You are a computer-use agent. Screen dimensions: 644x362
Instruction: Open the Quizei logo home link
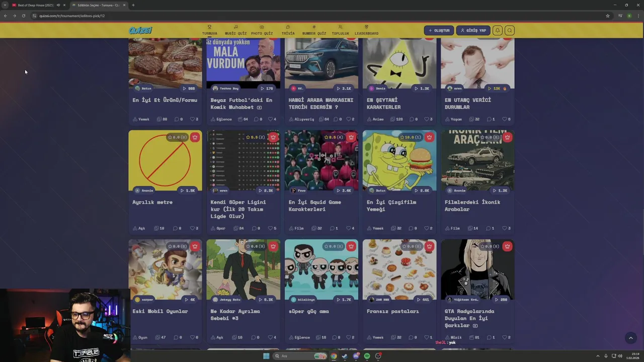[x=140, y=31]
